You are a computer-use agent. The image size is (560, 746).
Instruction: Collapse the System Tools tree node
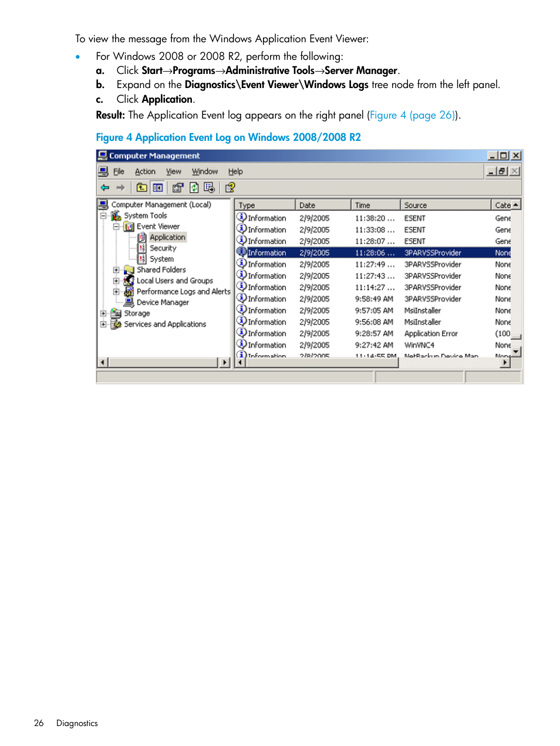coord(103,215)
